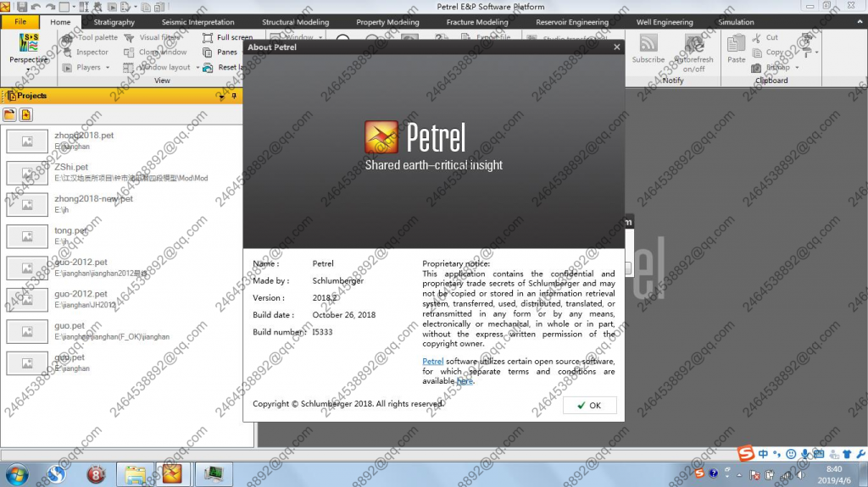Expand the Players dropdown
The height and width of the screenshot is (487, 868).
pyautogui.click(x=108, y=68)
